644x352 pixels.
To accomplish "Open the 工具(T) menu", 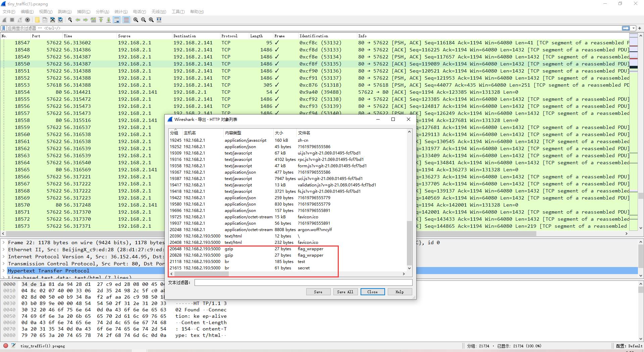I will (x=178, y=12).
